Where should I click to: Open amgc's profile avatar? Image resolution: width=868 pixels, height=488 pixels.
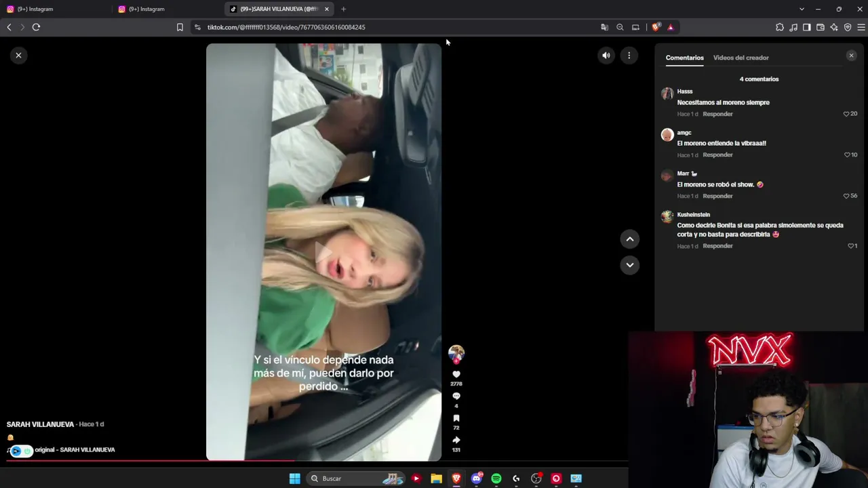pos(667,135)
